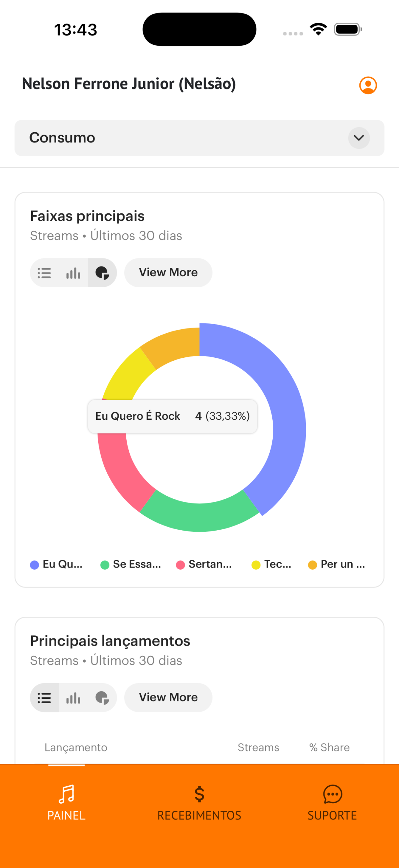Open the Painel tab

[66, 802]
